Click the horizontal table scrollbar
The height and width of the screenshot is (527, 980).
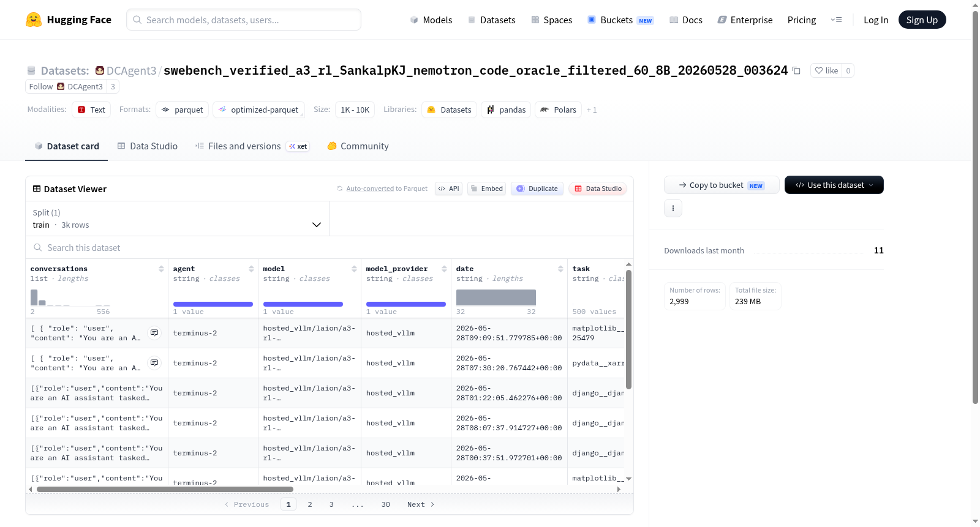165,489
